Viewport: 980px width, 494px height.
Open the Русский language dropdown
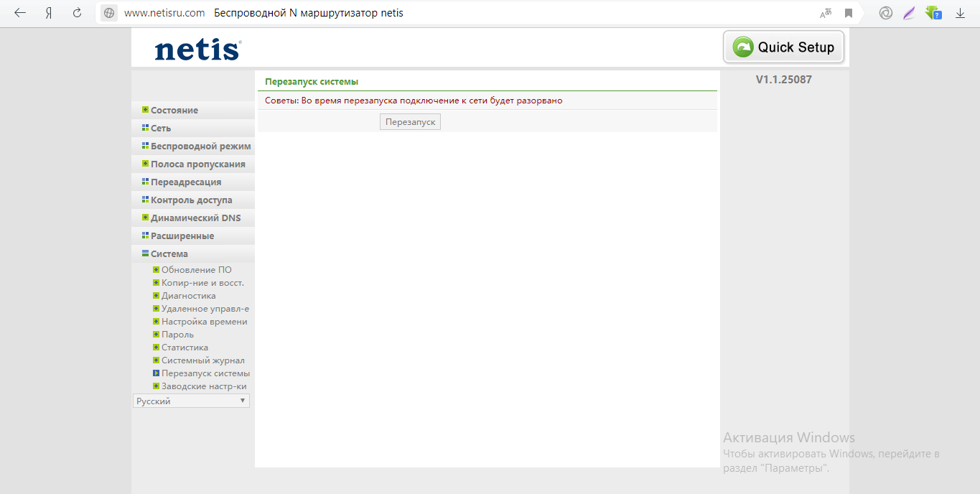click(x=191, y=401)
